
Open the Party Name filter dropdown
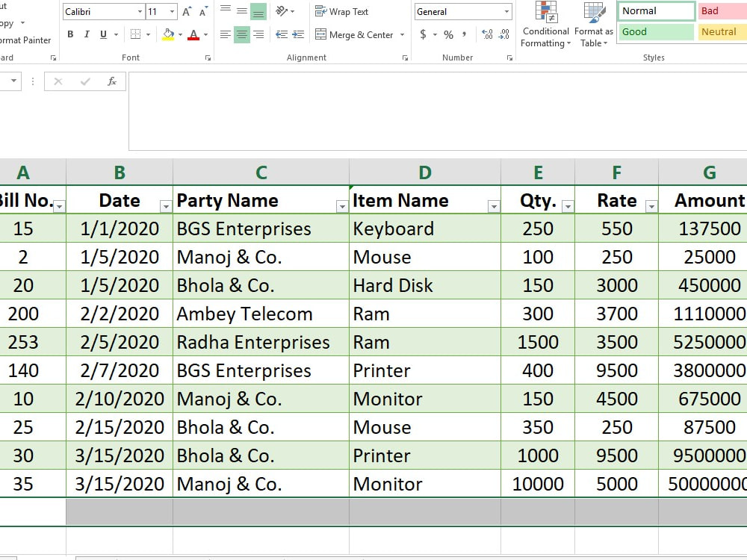pyautogui.click(x=342, y=206)
